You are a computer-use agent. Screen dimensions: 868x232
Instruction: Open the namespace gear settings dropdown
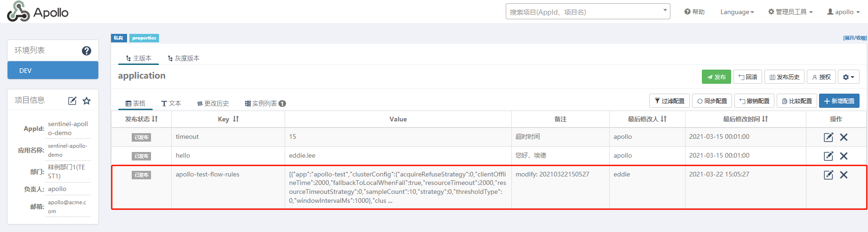coord(848,77)
